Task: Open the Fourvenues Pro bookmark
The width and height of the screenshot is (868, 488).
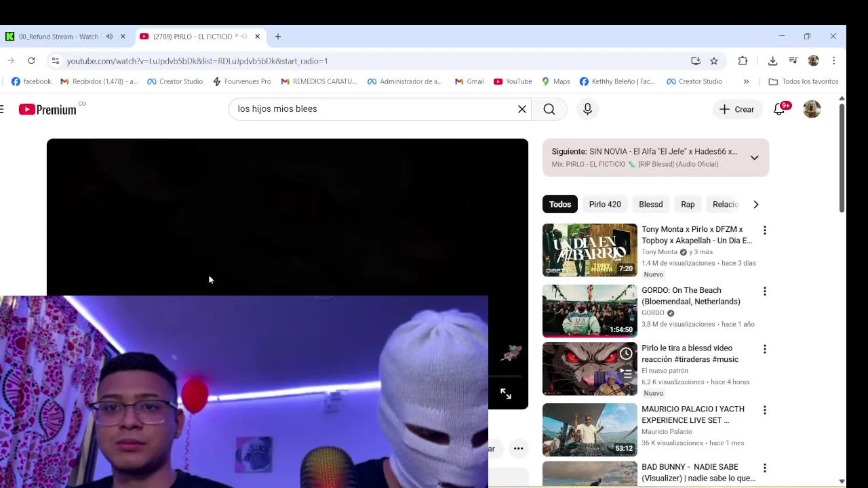Action: (242, 81)
